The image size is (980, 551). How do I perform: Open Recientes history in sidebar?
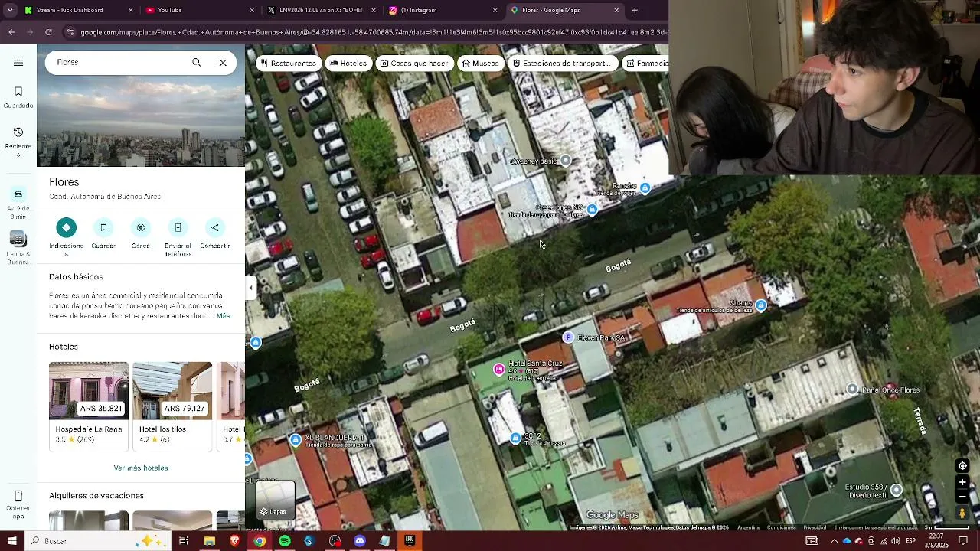coord(18,138)
